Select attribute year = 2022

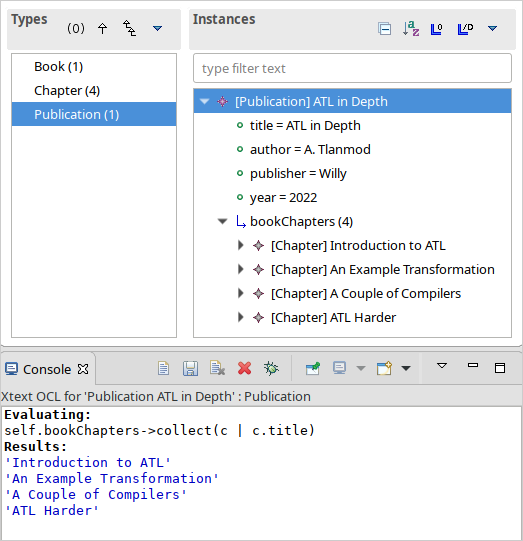pyautogui.click(x=283, y=198)
